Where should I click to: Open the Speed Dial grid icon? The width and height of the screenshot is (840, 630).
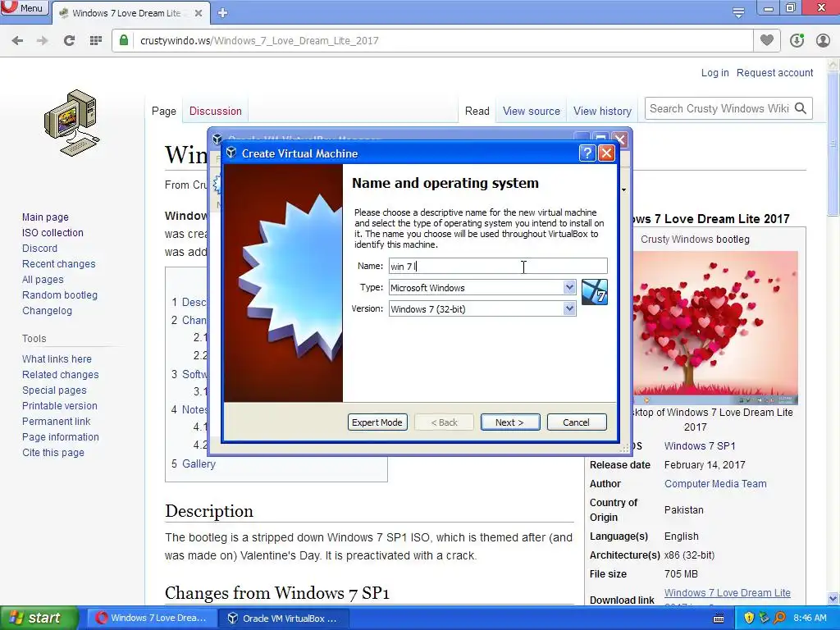tap(95, 41)
